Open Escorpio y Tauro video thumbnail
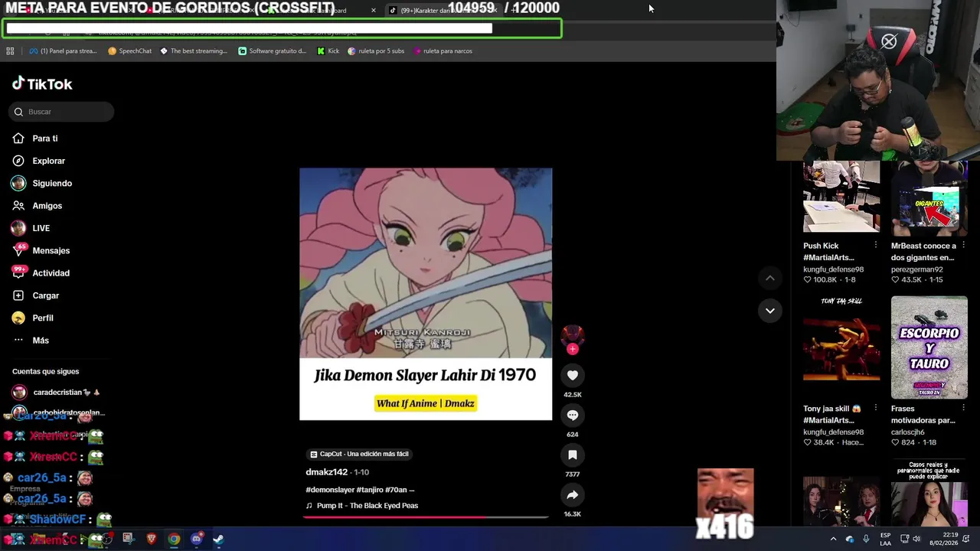The image size is (980, 551). pos(929,347)
